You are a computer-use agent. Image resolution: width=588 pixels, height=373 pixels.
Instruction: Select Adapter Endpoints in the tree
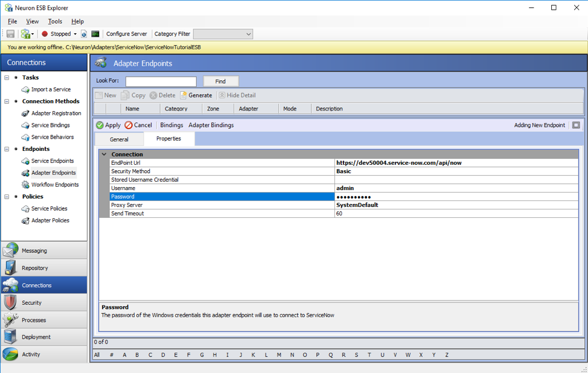pyautogui.click(x=54, y=173)
